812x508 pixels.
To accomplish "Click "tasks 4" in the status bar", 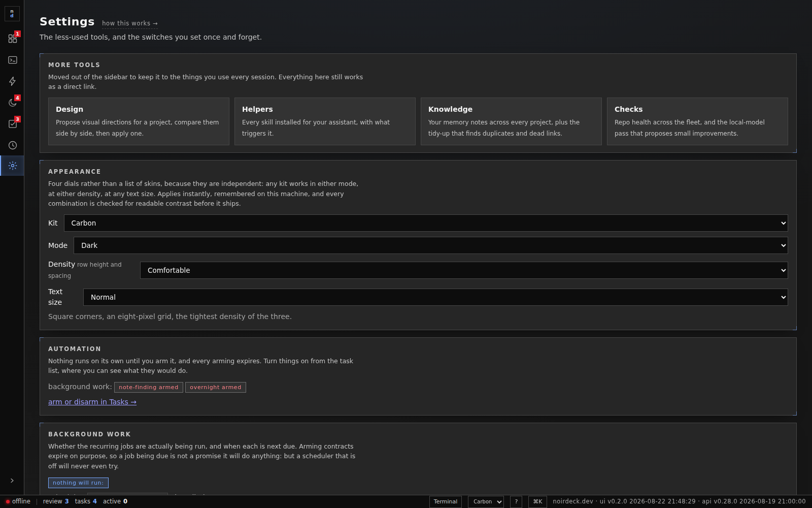I will 86,501.
